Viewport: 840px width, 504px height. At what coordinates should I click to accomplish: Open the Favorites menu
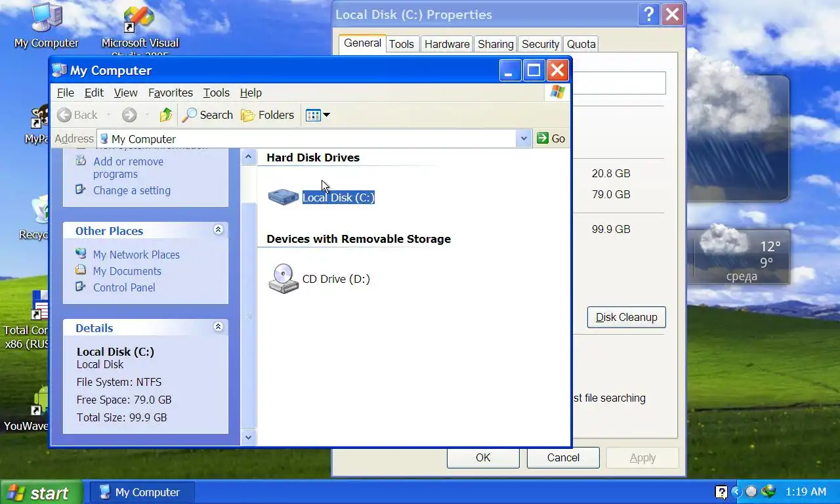tap(171, 93)
